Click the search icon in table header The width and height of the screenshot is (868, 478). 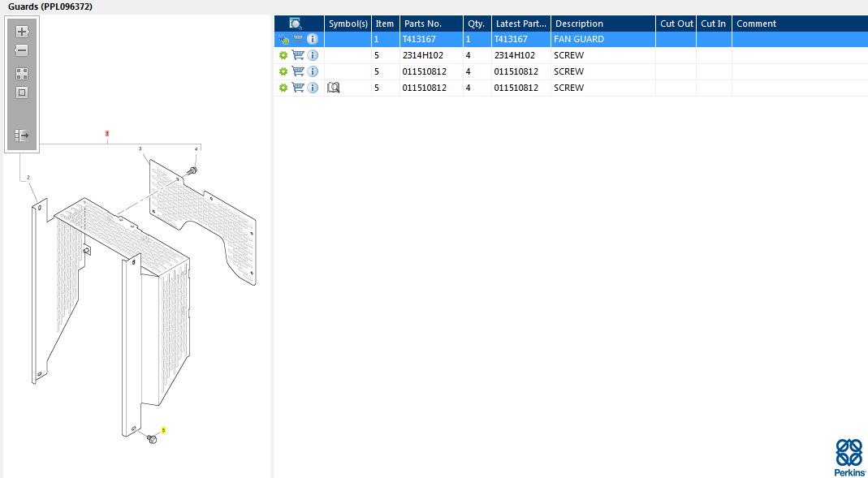click(296, 24)
